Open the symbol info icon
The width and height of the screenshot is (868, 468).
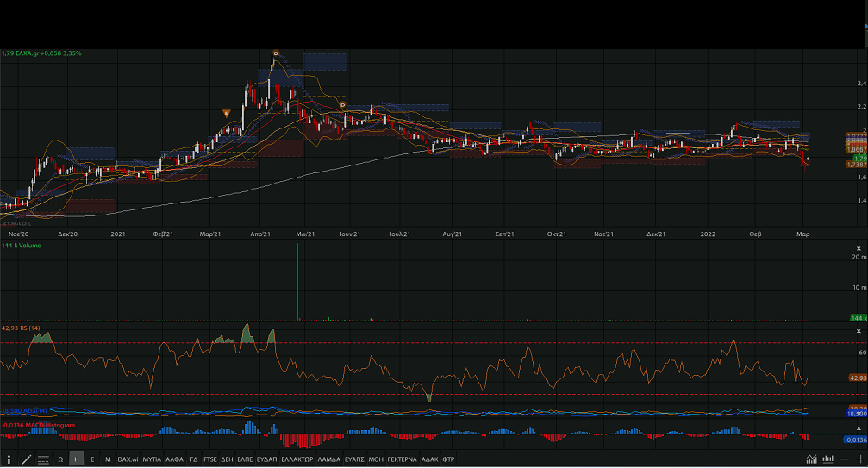point(9,460)
